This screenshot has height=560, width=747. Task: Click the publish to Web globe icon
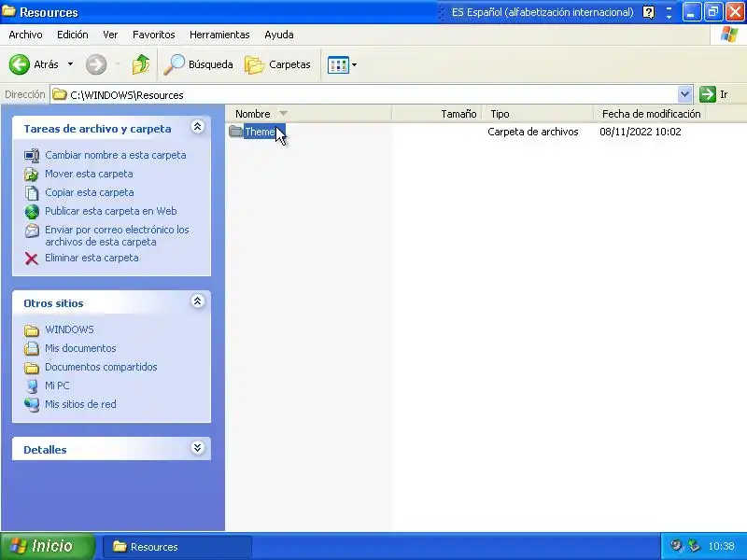32,212
